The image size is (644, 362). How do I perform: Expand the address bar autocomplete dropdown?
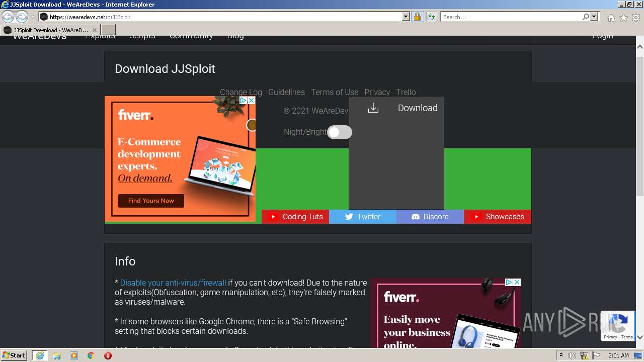(x=406, y=17)
